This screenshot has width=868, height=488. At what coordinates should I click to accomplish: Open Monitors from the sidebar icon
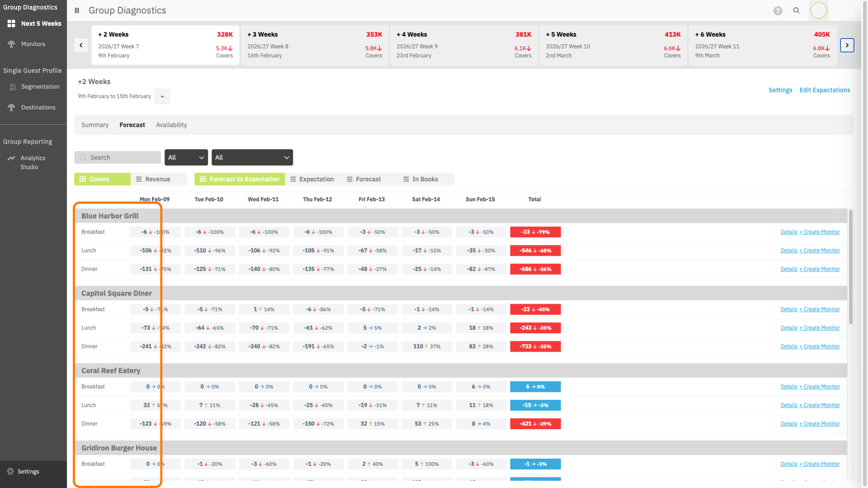(x=11, y=44)
